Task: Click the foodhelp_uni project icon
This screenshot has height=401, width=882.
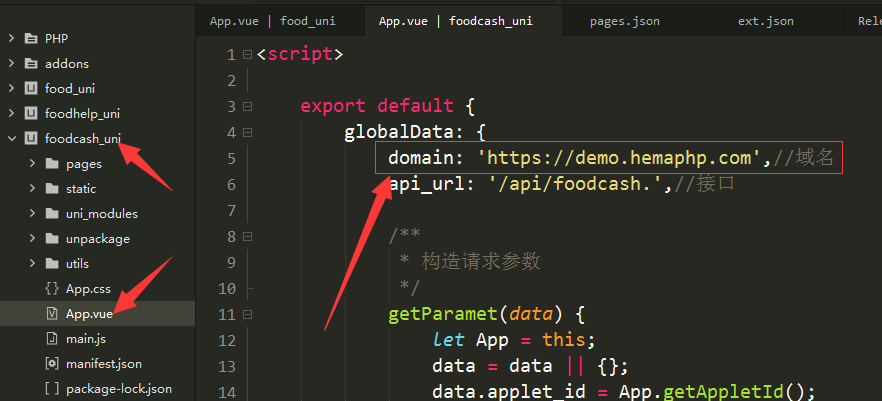Action: [x=30, y=114]
